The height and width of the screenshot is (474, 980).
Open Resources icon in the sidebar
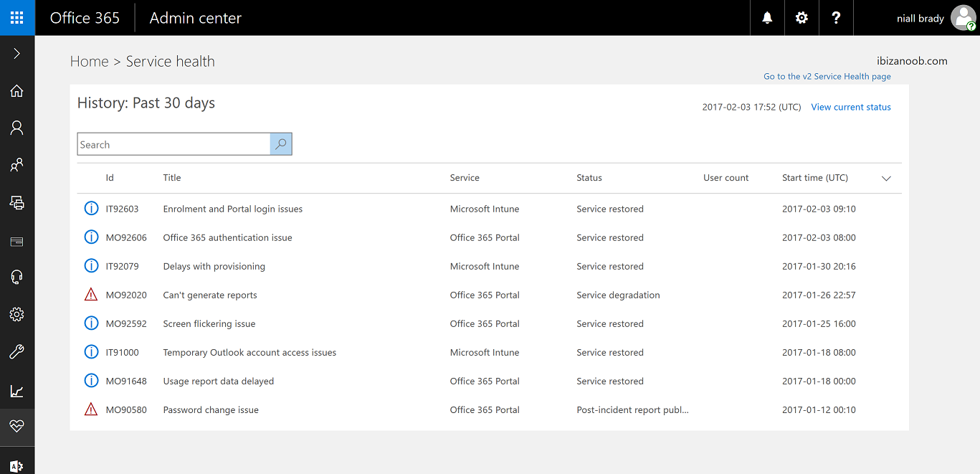click(17, 202)
